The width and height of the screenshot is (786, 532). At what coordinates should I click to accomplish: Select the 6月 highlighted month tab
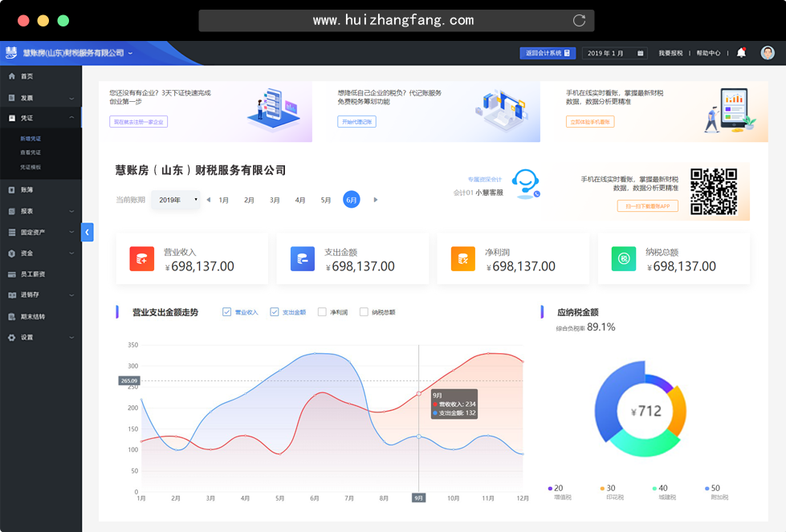click(352, 200)
